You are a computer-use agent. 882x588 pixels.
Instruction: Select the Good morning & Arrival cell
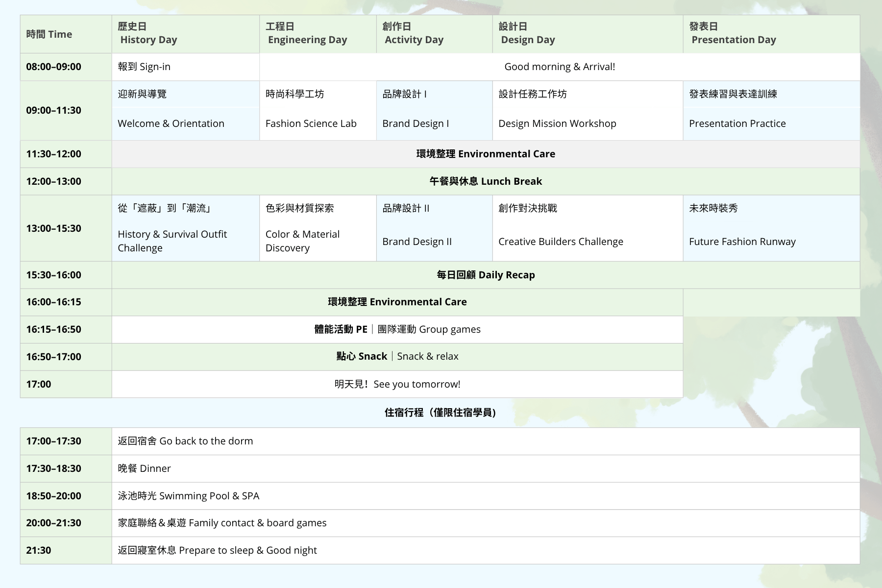tap(559, 67)
